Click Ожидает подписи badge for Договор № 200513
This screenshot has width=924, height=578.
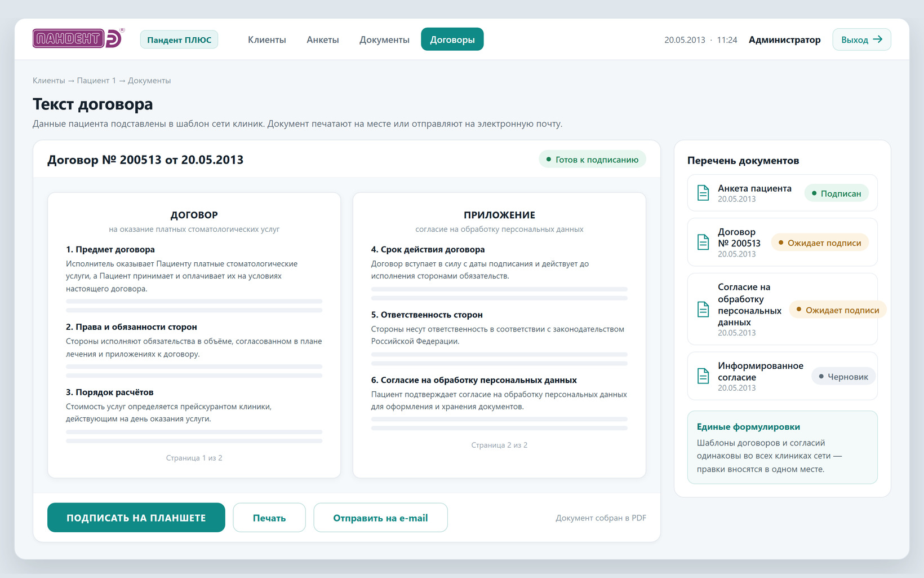(x=820, y=243)
